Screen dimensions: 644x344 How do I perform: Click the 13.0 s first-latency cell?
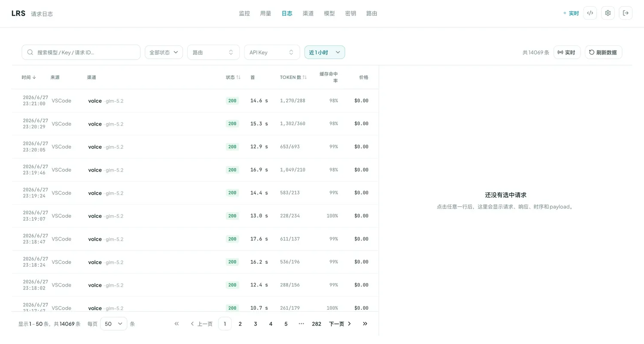pos(259,216)
